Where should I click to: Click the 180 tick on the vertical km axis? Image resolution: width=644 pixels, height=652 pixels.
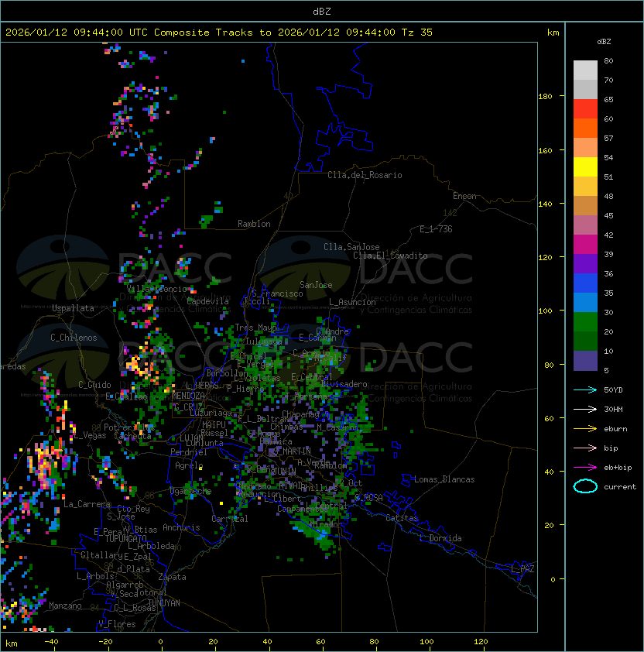545,97
